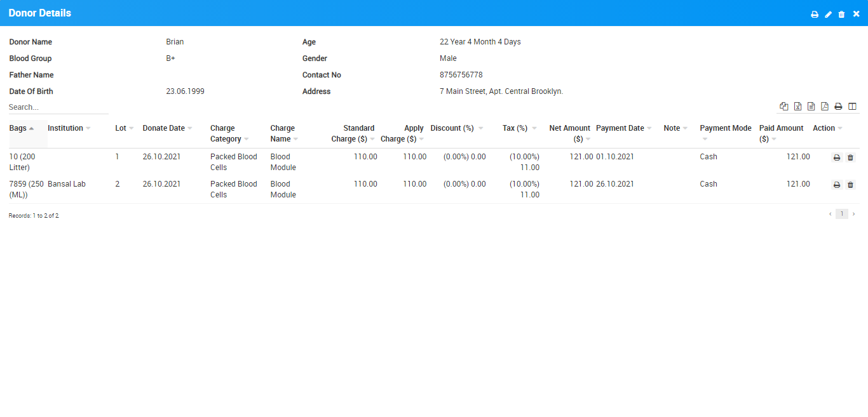Print the donor details from header
Screen dimensions: 868x417
815,14
